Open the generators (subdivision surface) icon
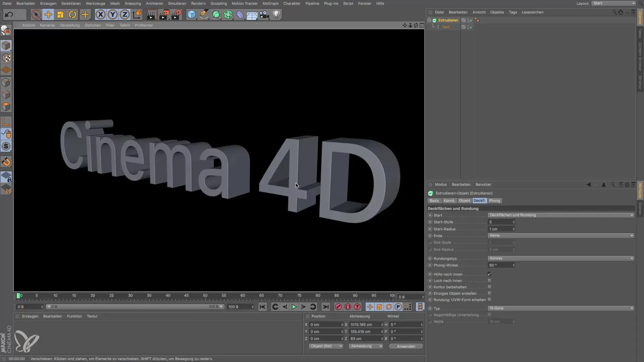This screenshot has height=362, width=644. 216,14
